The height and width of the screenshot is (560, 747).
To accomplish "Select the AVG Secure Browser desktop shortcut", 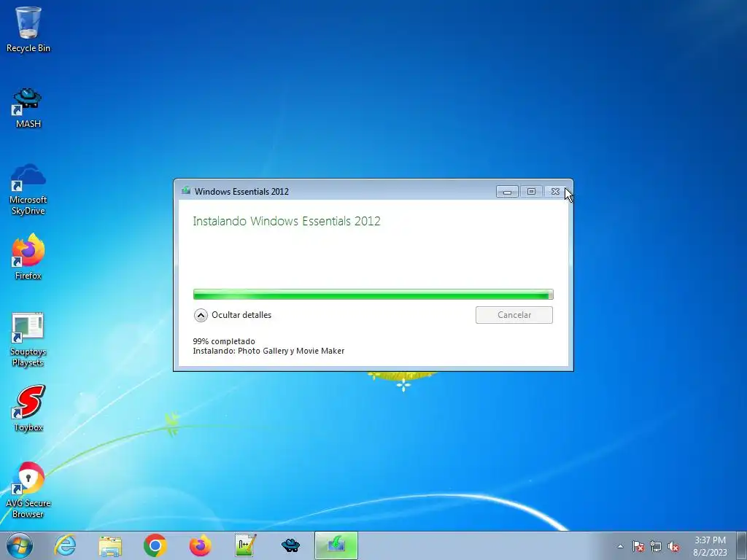I will click(x=28, y=489).
